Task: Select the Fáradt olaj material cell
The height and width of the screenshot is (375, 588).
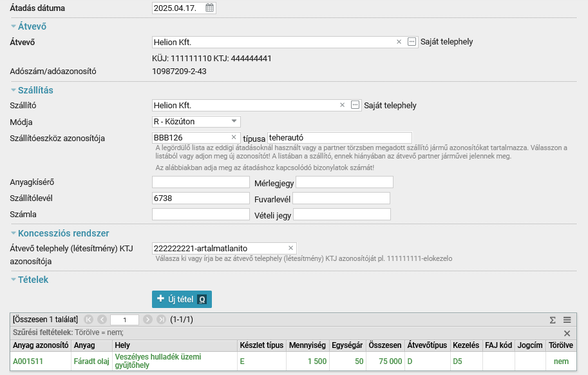Action: [x=91, y=361]
